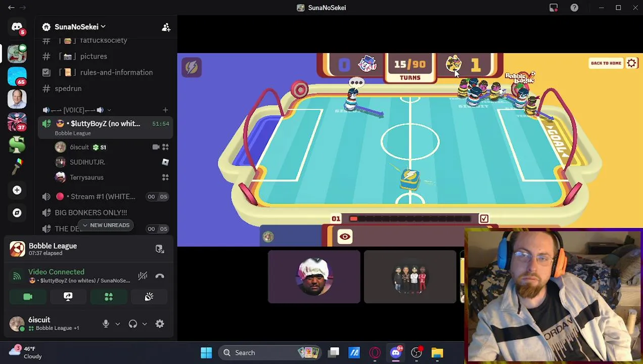Open the activities button
Screen dimensions: 643x364
pyautogui.click(x=108, y=297)
